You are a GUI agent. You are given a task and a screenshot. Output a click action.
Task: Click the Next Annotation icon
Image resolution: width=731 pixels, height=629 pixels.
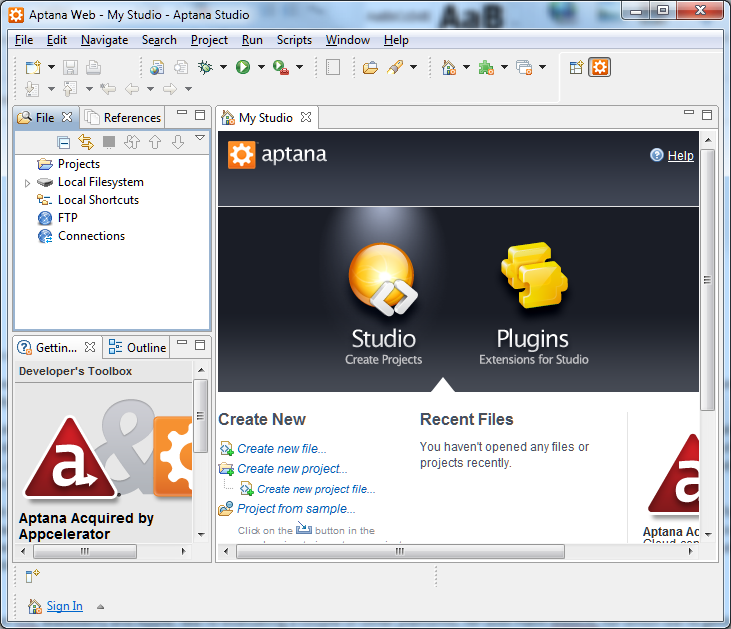pyautogui.click(x=32, y=89)
